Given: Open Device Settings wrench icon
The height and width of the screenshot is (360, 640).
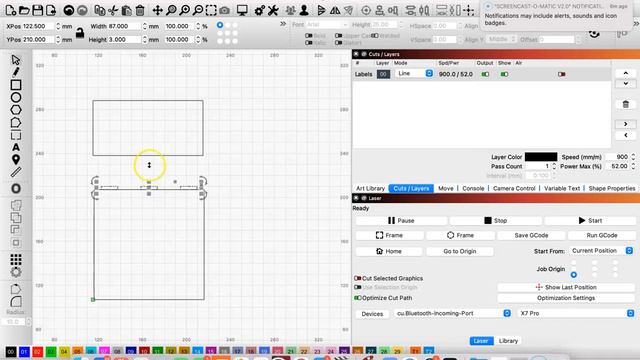Looking at the screenshot, I should pyautogui.click(x=273, y=10).
